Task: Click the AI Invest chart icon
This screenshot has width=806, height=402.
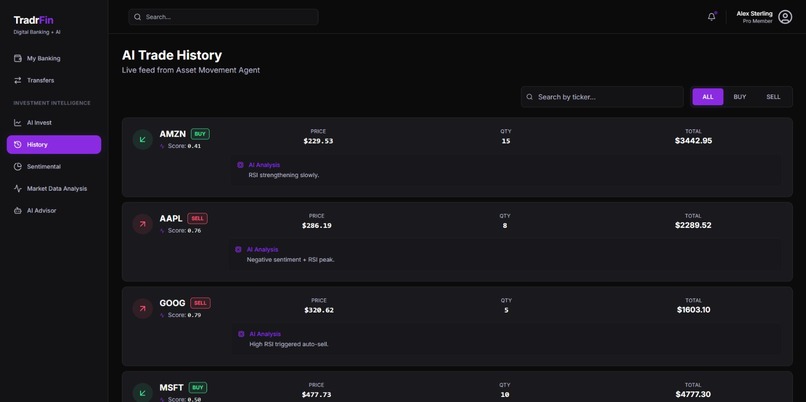Action: click(17, 123)
